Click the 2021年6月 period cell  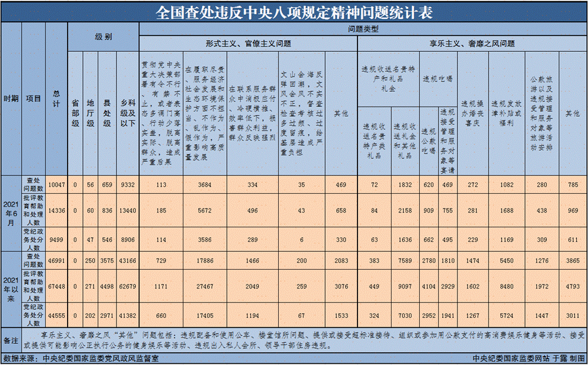tap(11, 214)
